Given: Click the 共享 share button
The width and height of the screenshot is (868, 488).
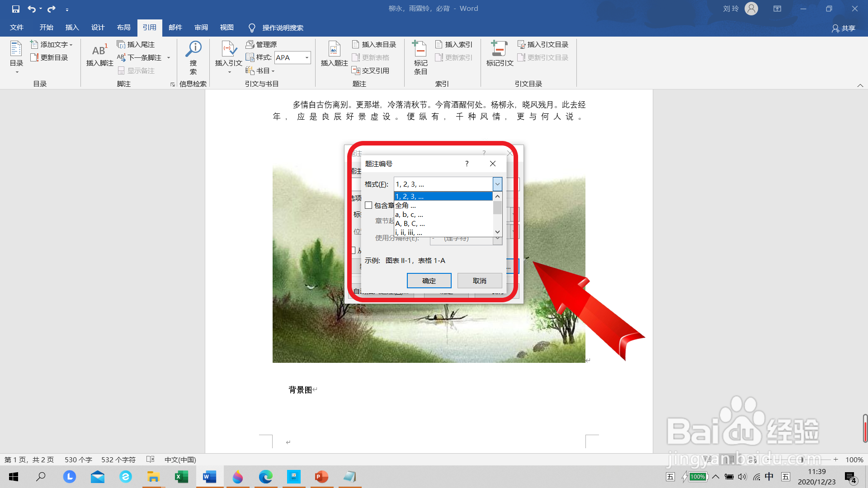Looking at the screenshot, I should point(844,28).
